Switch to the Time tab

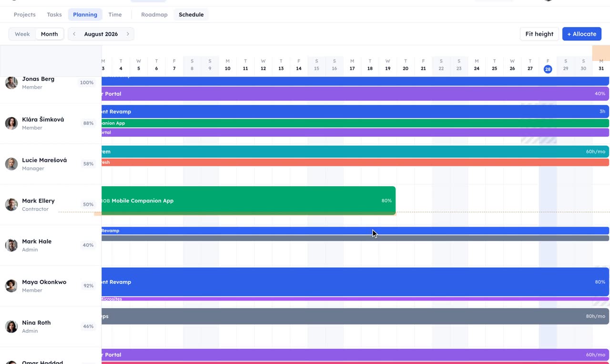115,14
